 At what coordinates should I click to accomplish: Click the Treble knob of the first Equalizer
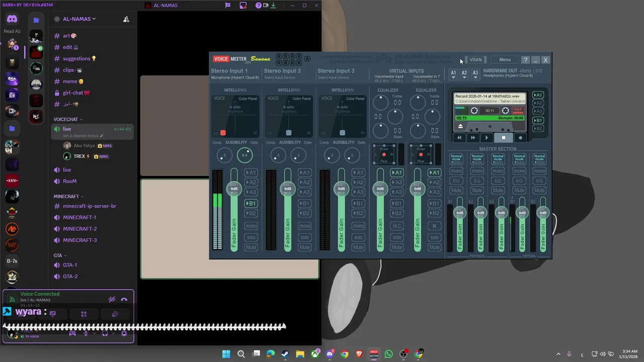pyautogui.click(x=381, y=103)
